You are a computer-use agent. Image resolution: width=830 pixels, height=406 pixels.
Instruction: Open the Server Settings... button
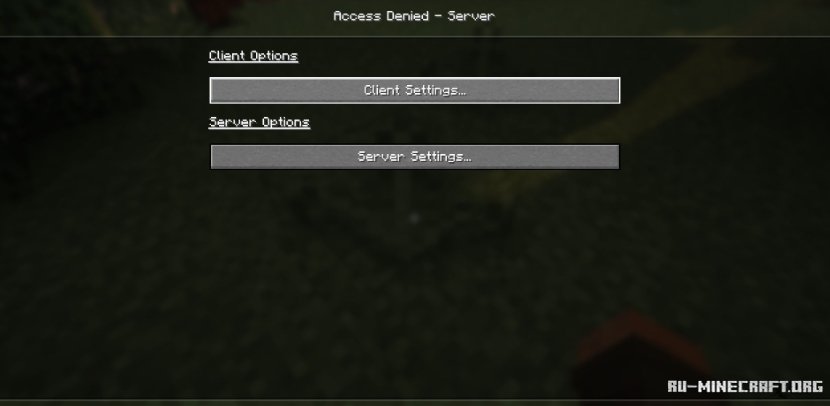(x=414, y=157)
